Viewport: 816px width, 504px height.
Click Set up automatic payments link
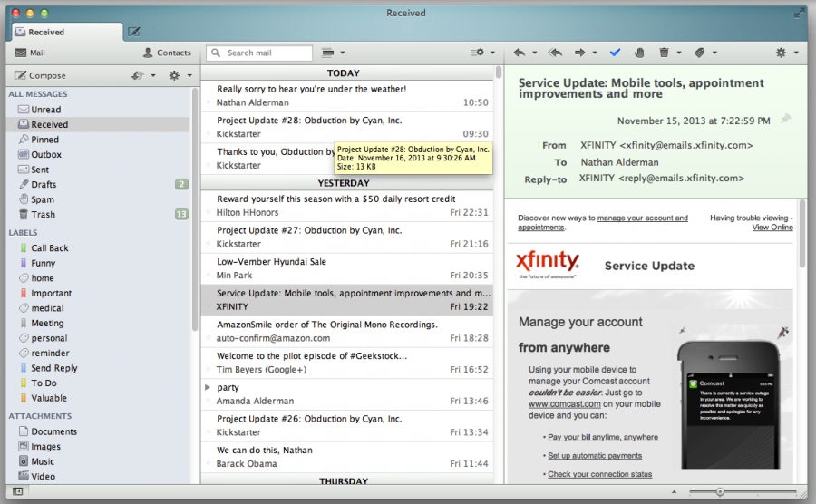click(595, 456)
